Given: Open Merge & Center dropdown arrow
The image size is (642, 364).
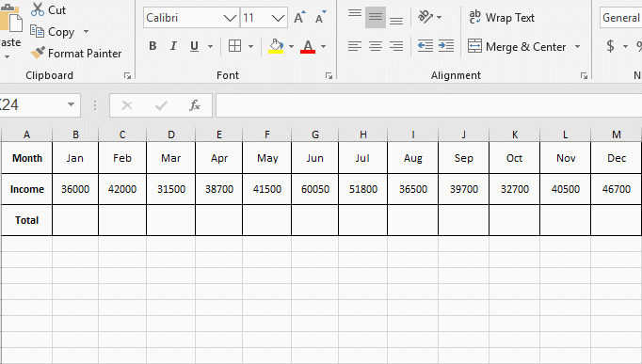Looking at the screenshot, I should coord(577,47).
